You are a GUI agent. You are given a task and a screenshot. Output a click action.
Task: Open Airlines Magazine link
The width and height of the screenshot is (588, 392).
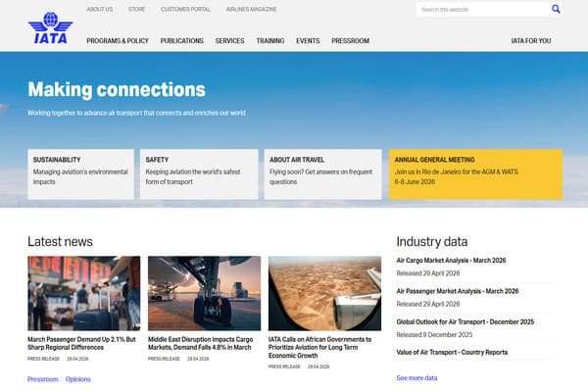[x=251, y=9]
